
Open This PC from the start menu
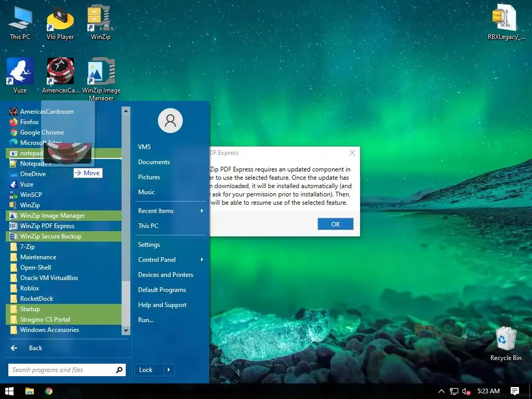tap(170, 226)
